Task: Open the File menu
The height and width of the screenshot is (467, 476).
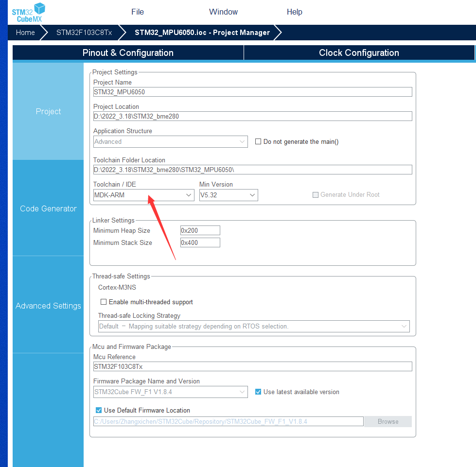Action: pyautogui.click(x=138, y=12)
